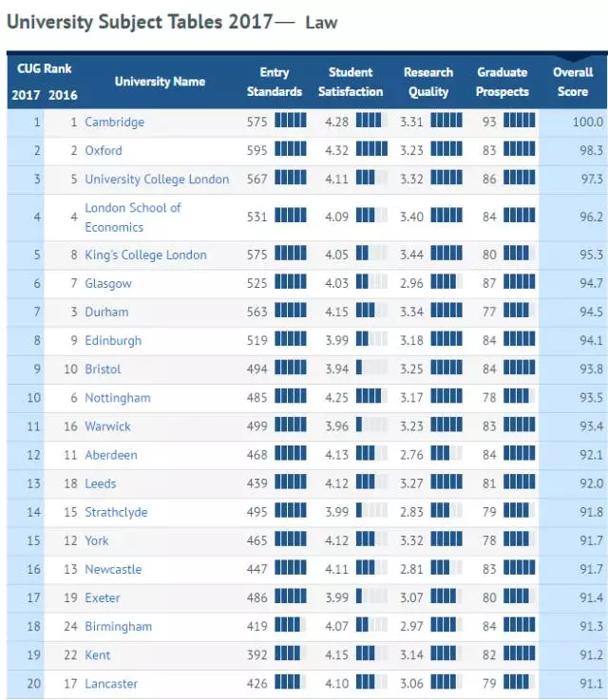Viewport: 608px width, 700px height.
Task: Open the Oxford university link
Action: [104, 150]
